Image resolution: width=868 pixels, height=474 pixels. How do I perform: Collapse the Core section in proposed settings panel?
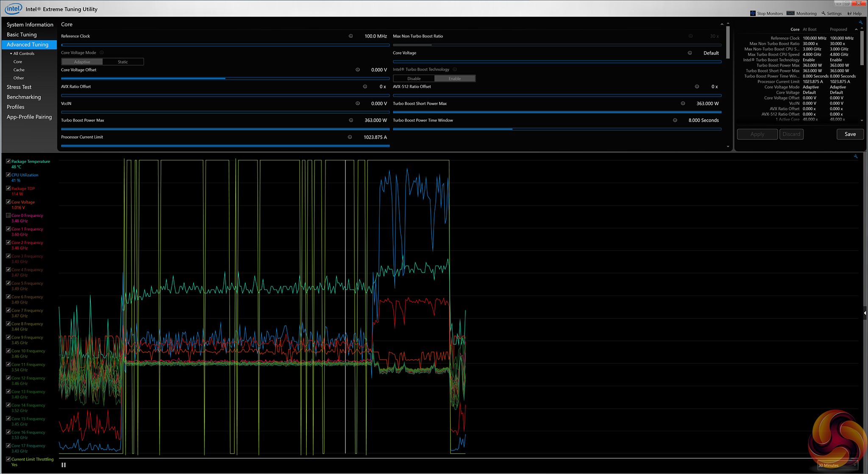click(x=856, y=29)
